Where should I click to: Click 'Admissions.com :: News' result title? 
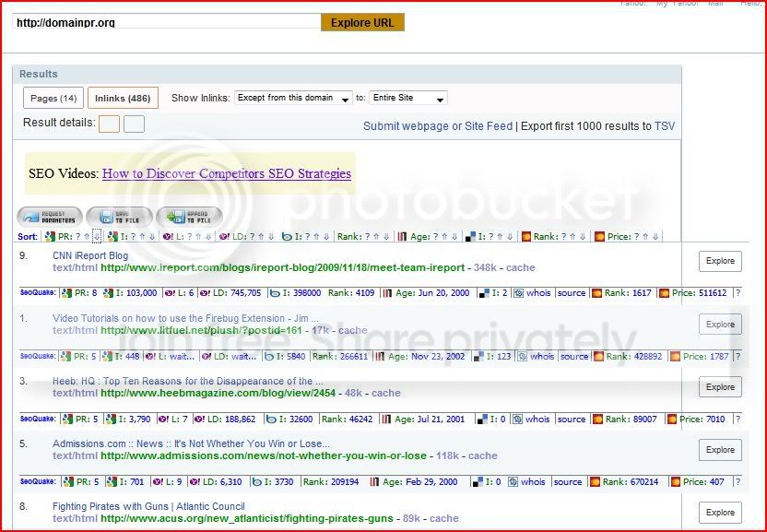(x=191, y=443)
